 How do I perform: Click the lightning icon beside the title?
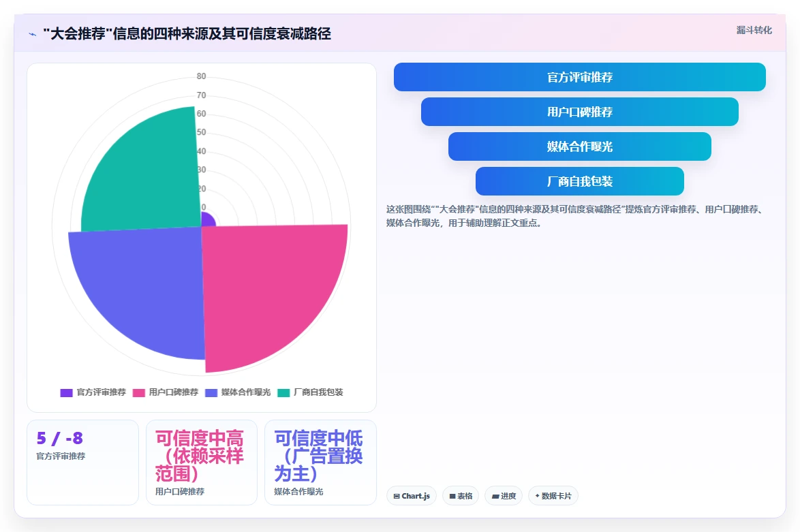tap(33, 34)
